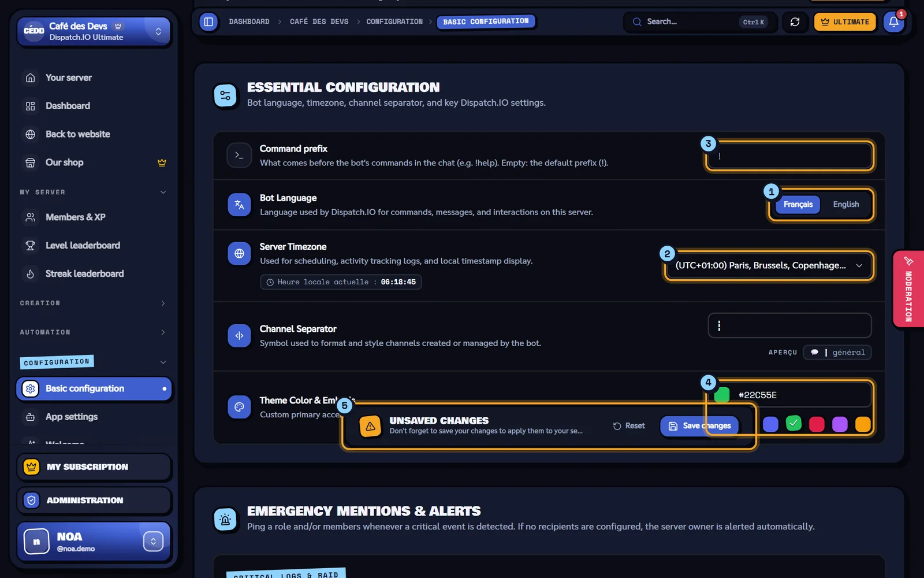Switch bot language to English
Image resolution: width=924 pixels, height=578 pixels.
pos(845,205)
